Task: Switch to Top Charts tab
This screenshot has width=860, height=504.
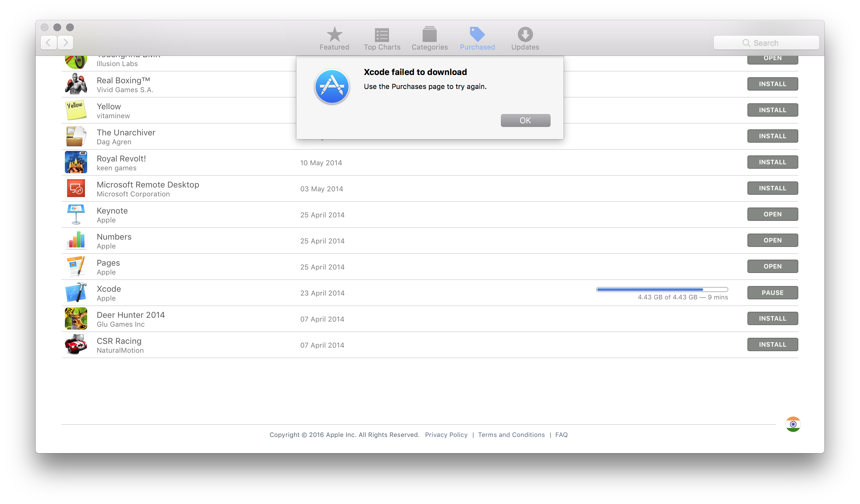Action: point(382,38)
